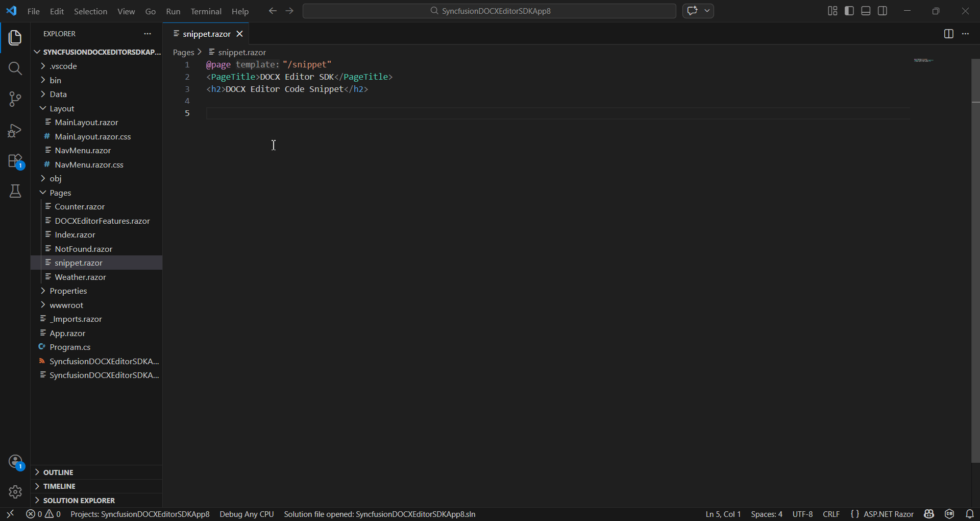
Task: Open notifications via the bell icon
Action: tap(969, 514)
